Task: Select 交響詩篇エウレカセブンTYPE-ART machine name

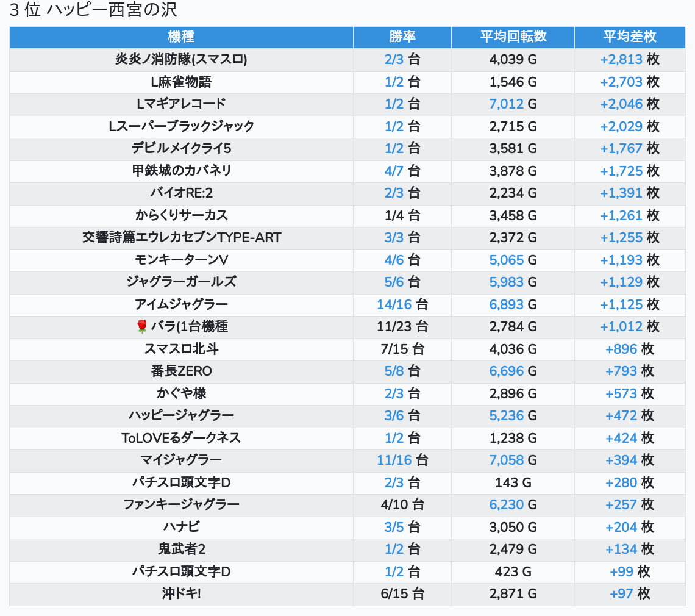Action: tap(181, 238)
